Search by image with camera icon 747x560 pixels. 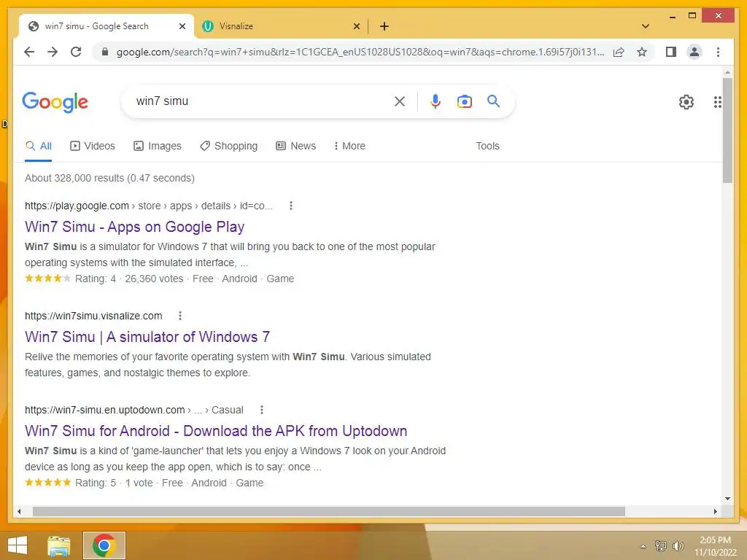pos(465,101)
